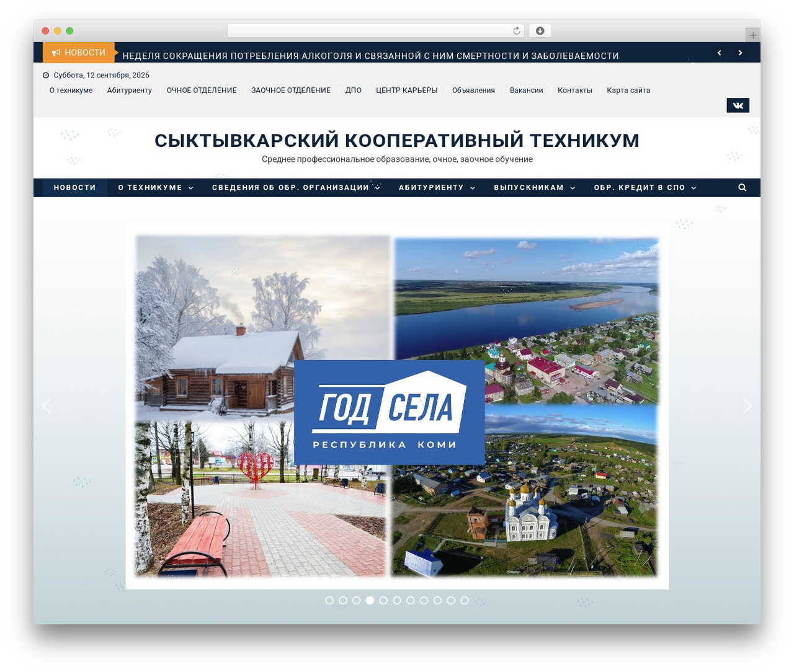The width and height of the screenshot is (794, 672).
Task: Open the Объявления link
Action: tap(473, 91)
